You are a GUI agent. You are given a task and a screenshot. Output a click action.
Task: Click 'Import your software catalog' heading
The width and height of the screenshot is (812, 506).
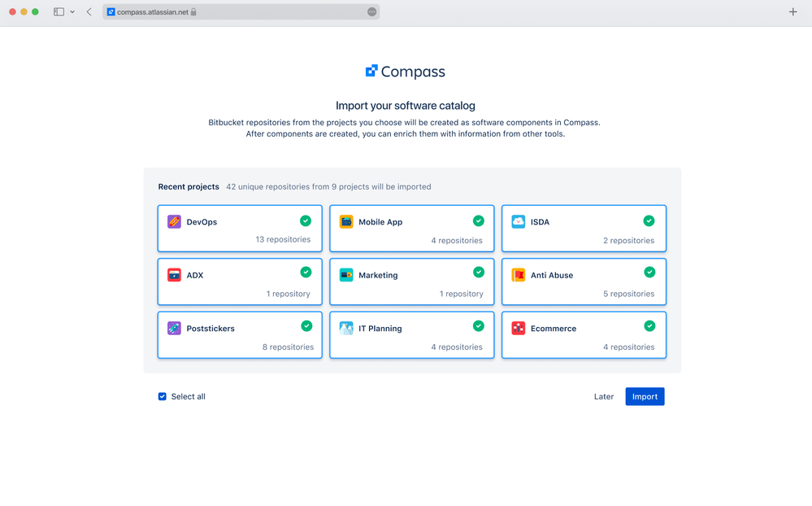pyautogui.click(x=406, y=106)
